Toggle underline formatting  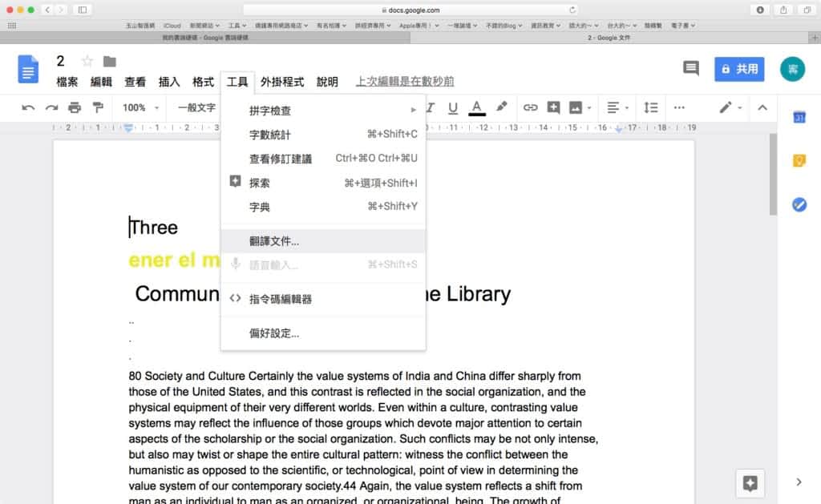pyautogui.click(x=453, y=107)
